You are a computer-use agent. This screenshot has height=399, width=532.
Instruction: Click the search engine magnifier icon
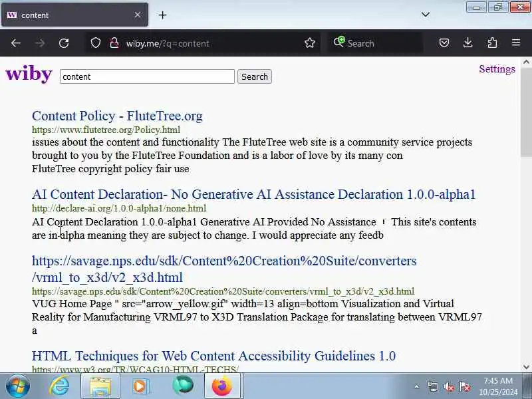(x=338, y=43)
